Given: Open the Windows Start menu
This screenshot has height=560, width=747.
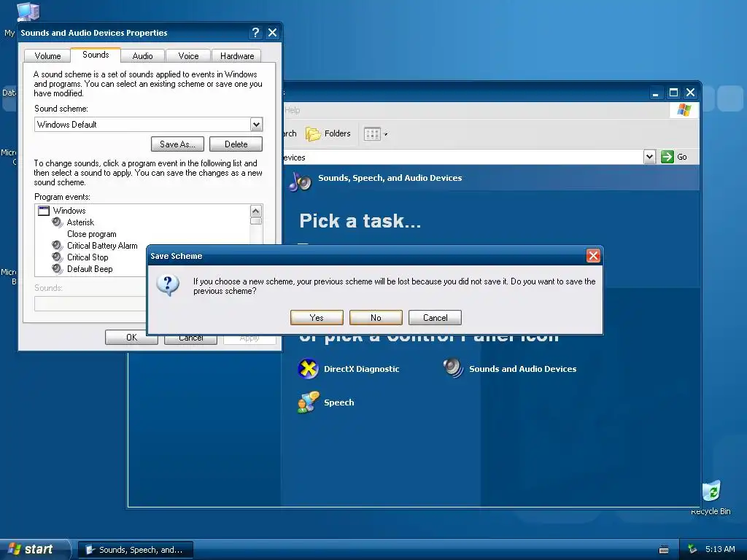Looking at the screenshot, I should tap(34, 549).
